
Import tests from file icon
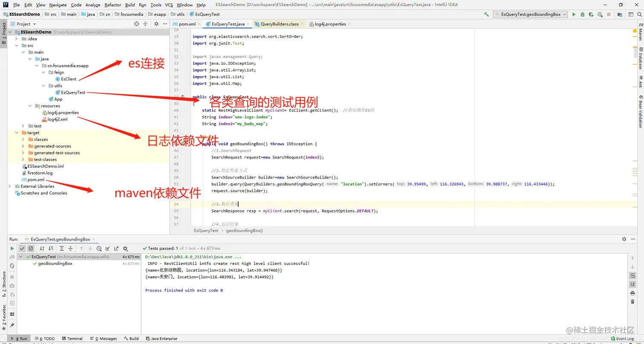(107, 248)
